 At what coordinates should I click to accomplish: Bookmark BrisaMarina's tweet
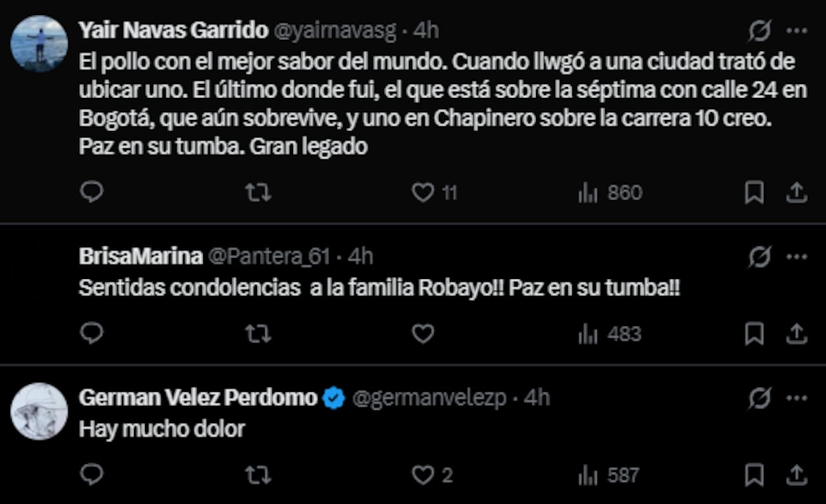(754, 334)
